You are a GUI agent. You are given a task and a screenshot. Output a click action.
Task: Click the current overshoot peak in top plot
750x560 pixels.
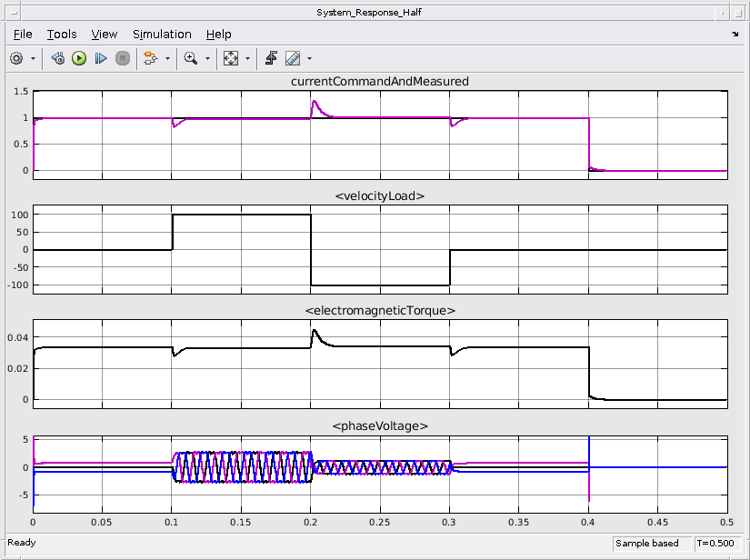(x=314, y=102)
